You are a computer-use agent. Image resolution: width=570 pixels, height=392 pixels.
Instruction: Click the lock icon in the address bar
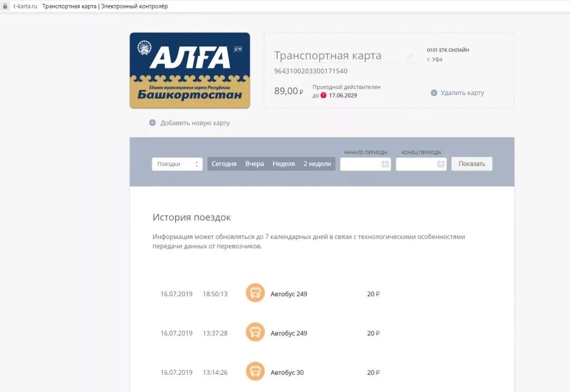[5, 6]
